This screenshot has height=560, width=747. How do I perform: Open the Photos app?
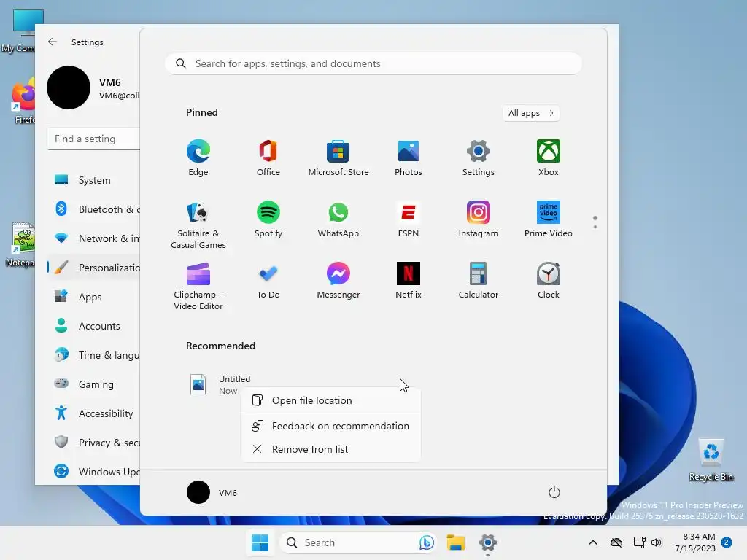pyautogui.click(x=409, y=158)
